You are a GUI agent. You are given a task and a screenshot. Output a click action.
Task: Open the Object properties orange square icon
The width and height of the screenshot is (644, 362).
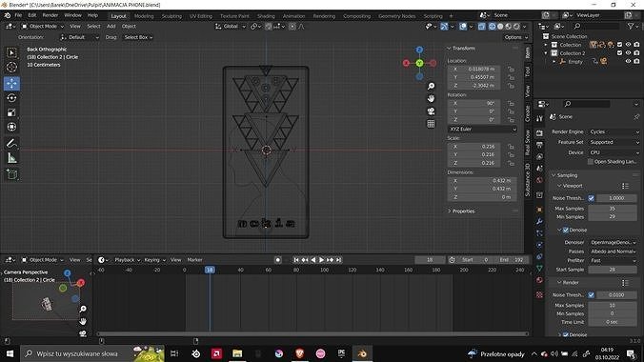click(x=539, y=210)
